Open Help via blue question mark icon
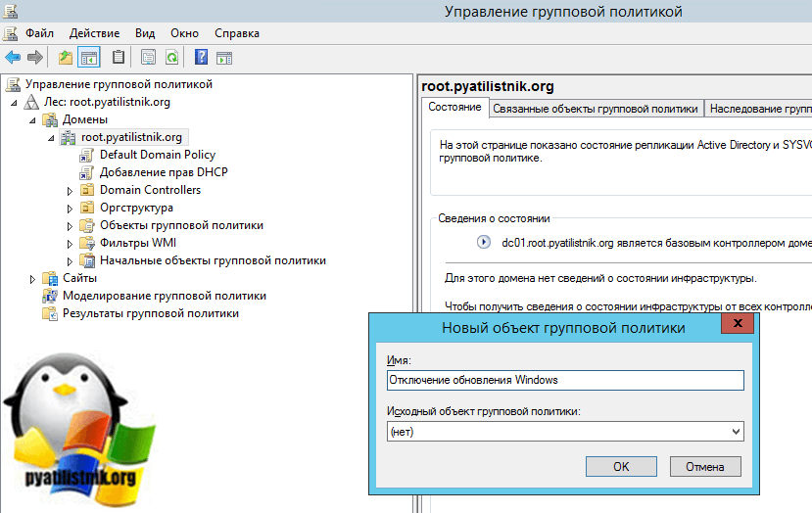 pyautogui.click(x=201, y=58)
